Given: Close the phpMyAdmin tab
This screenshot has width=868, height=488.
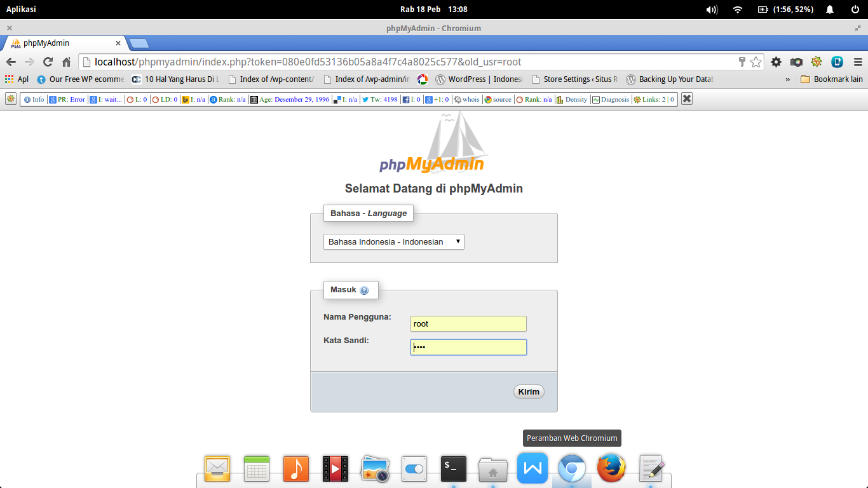Looking at the screenshot, I should click(x=118, y=43).
